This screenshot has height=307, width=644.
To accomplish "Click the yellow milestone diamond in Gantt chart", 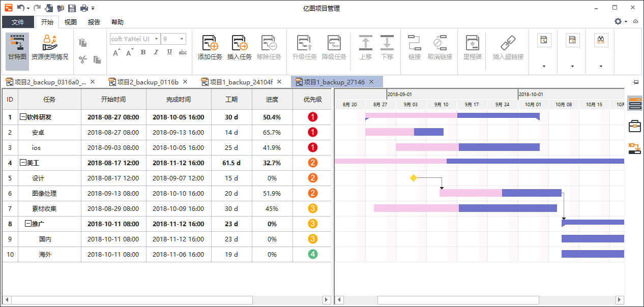I will point(414,178).
